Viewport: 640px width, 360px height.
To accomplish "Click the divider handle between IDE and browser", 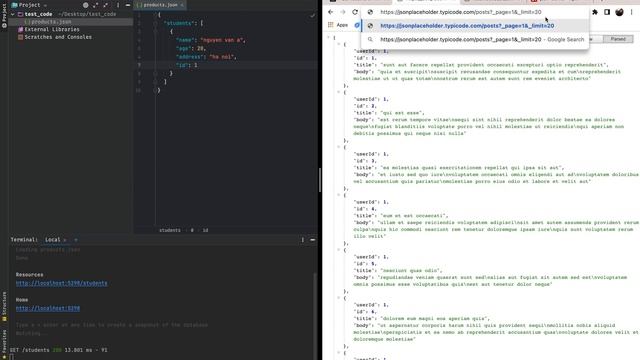I will (x=320, y=180).
